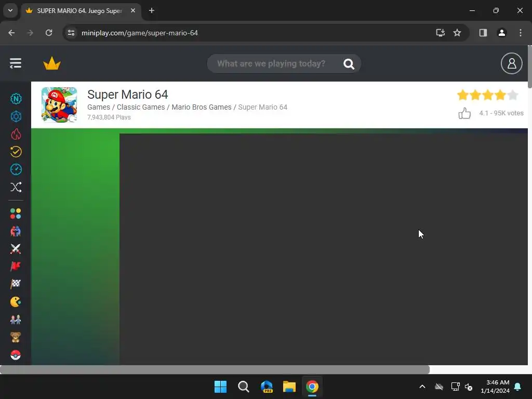This screenshot has width=532, height=399.
Task: Click the '7,943,804 Plays' text
Action: [109, 117]
